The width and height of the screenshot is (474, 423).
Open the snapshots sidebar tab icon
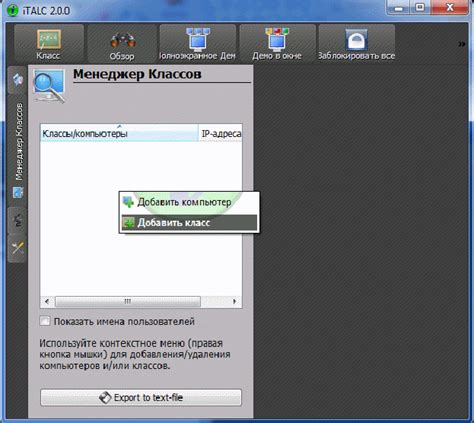pyautogui.click(x=17, y=220)
